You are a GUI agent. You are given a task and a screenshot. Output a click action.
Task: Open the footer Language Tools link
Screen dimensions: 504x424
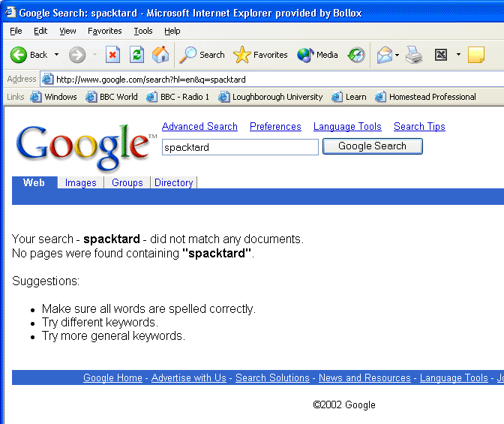click(x=454, y=377)
